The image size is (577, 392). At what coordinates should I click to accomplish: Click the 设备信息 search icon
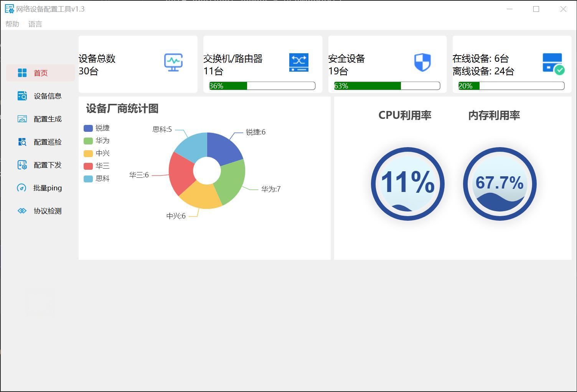tap(22, 96)
